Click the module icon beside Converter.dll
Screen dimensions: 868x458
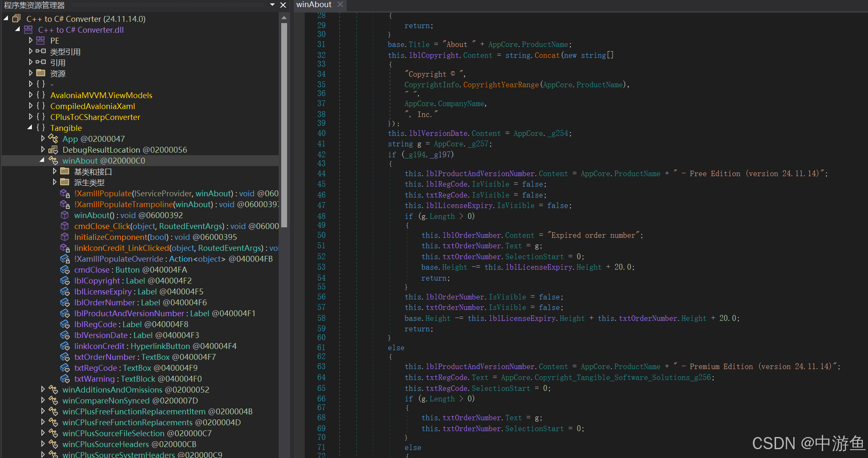28,30
